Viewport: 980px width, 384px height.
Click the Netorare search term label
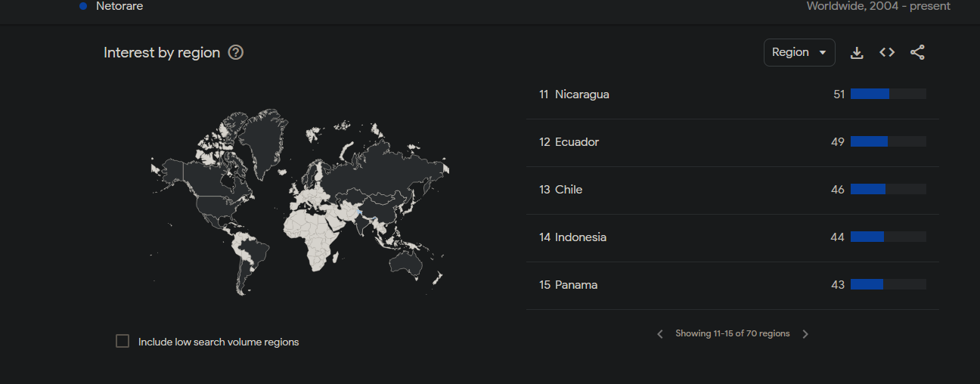click(119, 6)
